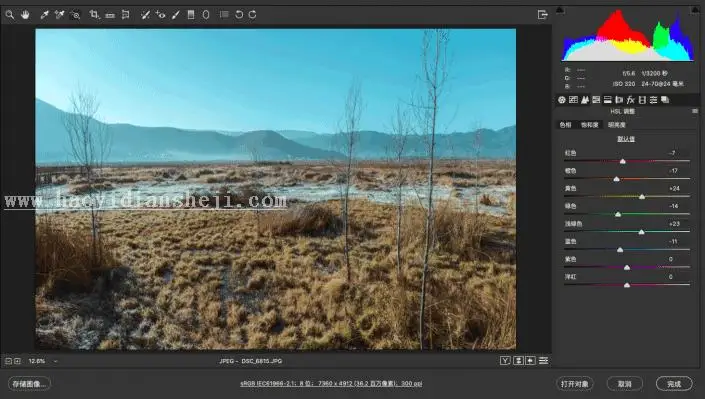Select the Red Eye Removal tool
The width and height of the screenshot is (705, 399).
coord(161,15)
